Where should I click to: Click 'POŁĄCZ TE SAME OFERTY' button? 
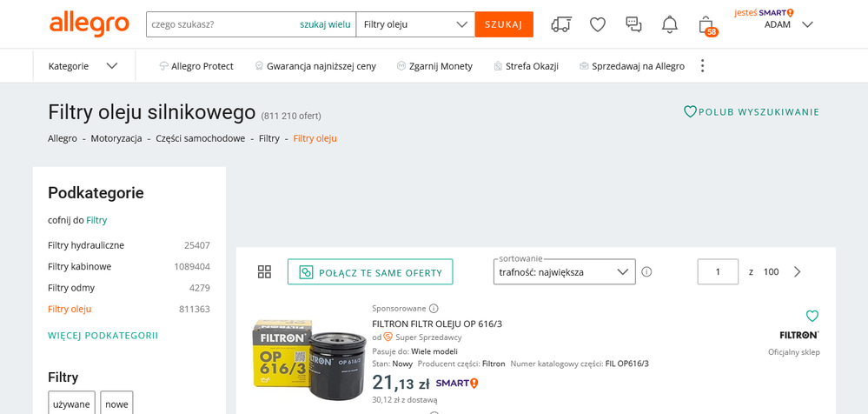click(x=370, y=272)
